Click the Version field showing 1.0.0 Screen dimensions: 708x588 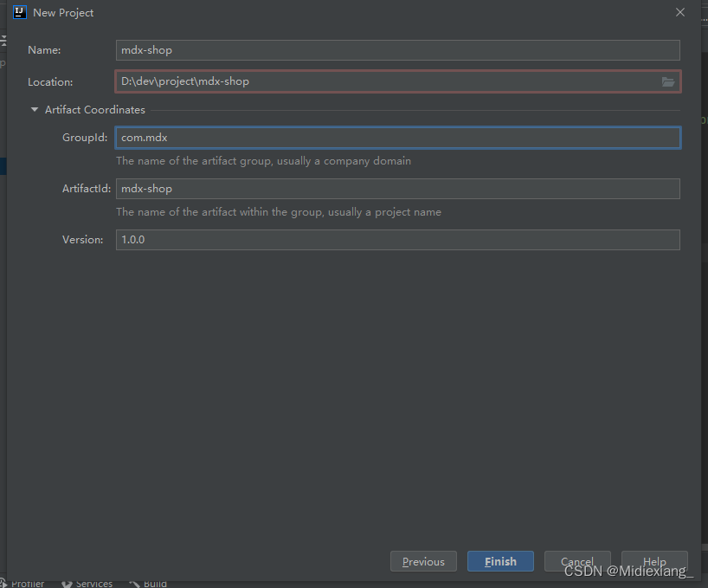click(x=397, y=240)
